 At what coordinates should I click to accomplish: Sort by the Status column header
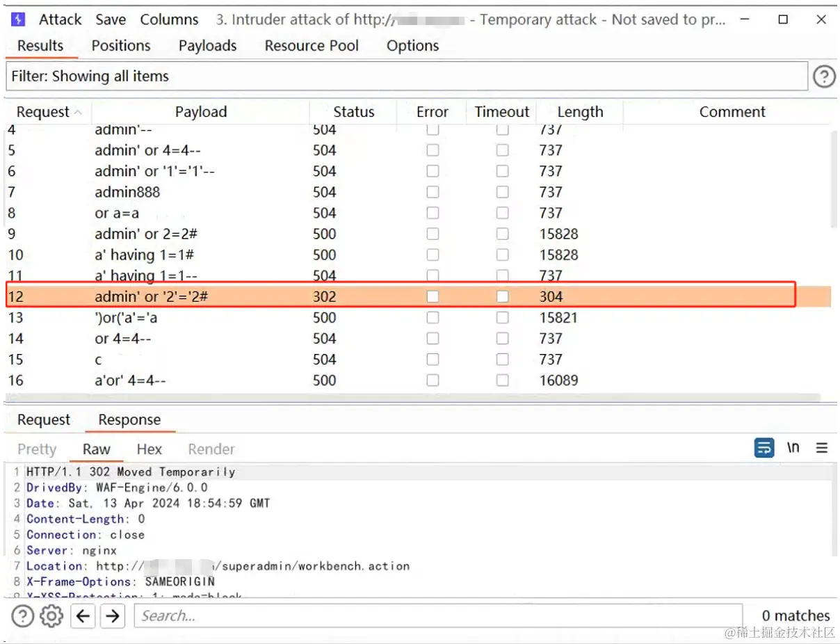pyautogui.click(x=354, y=112)
